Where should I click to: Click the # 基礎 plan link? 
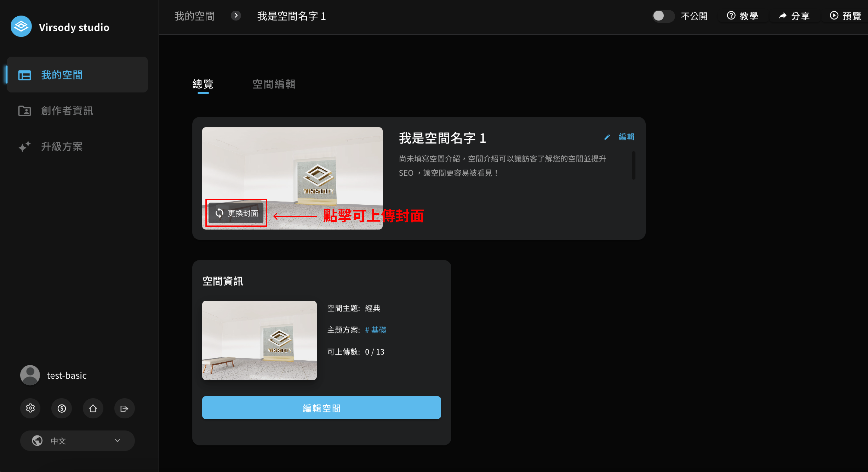376,330
